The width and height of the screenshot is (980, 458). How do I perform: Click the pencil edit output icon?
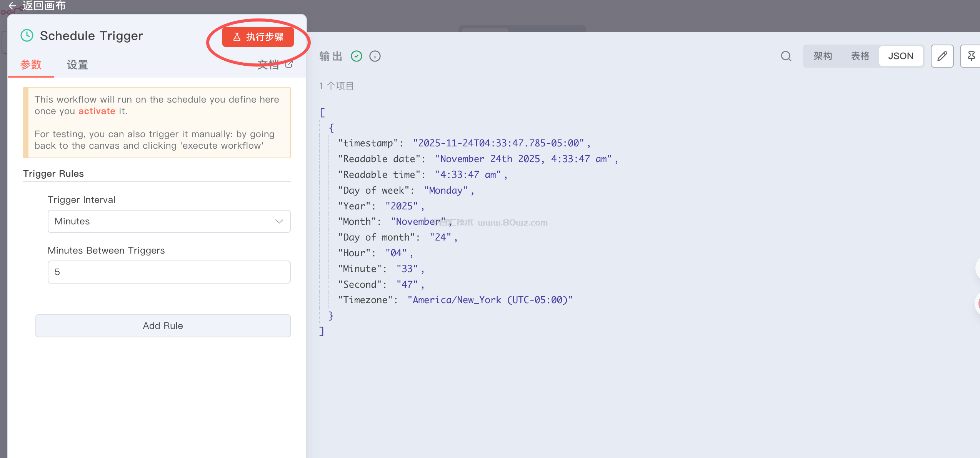(x=942, y=56)
